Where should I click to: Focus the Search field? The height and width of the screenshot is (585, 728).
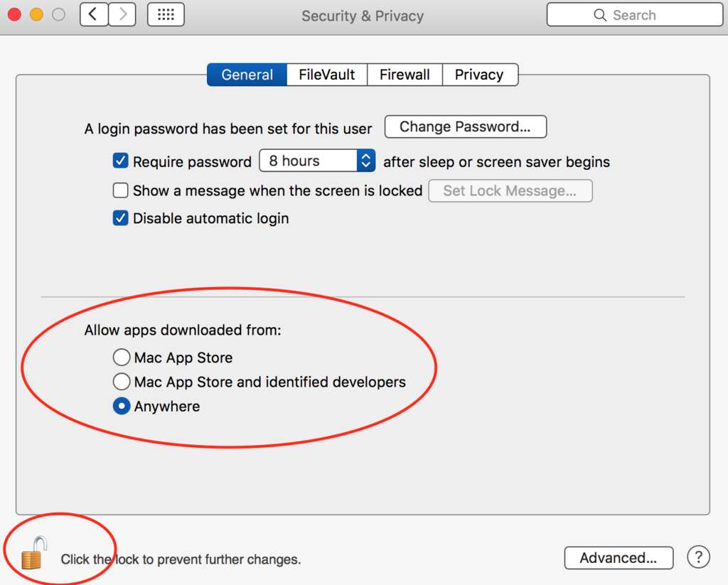[635, 15]
